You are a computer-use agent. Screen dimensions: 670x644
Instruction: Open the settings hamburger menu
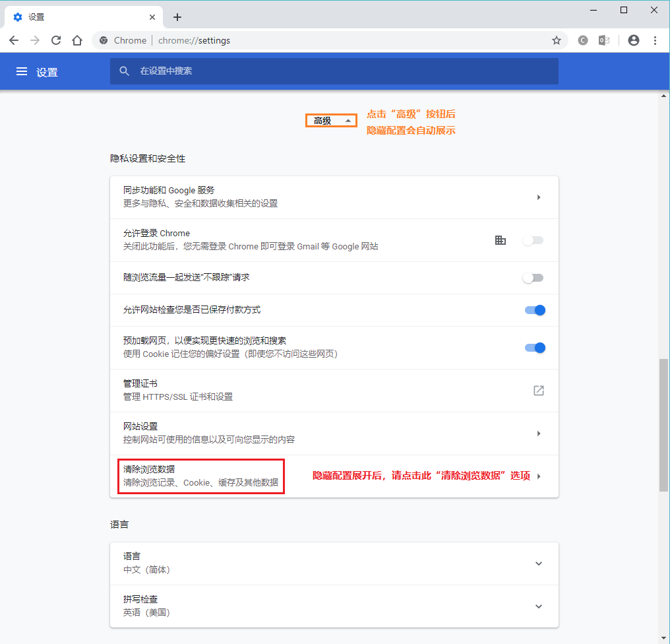click(22, 71)
